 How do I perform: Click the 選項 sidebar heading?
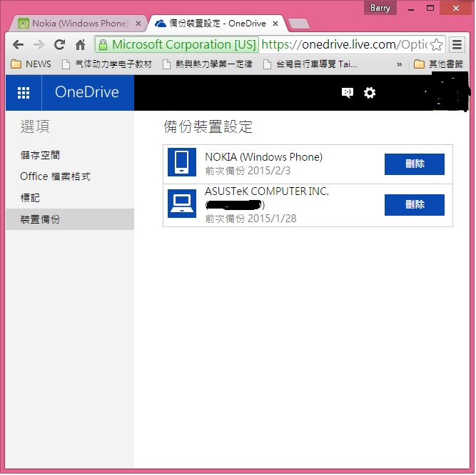[x=35, y=126]
